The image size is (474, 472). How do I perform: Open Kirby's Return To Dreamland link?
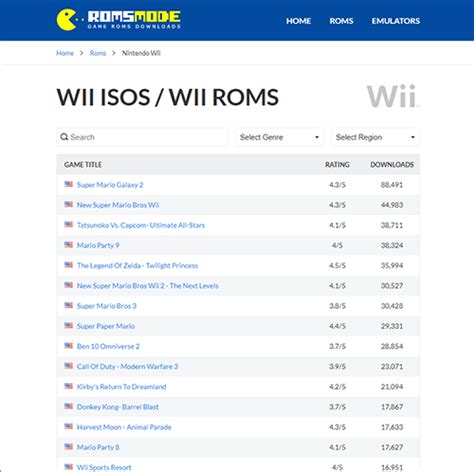pyautogui.click(x=121, y=387)
